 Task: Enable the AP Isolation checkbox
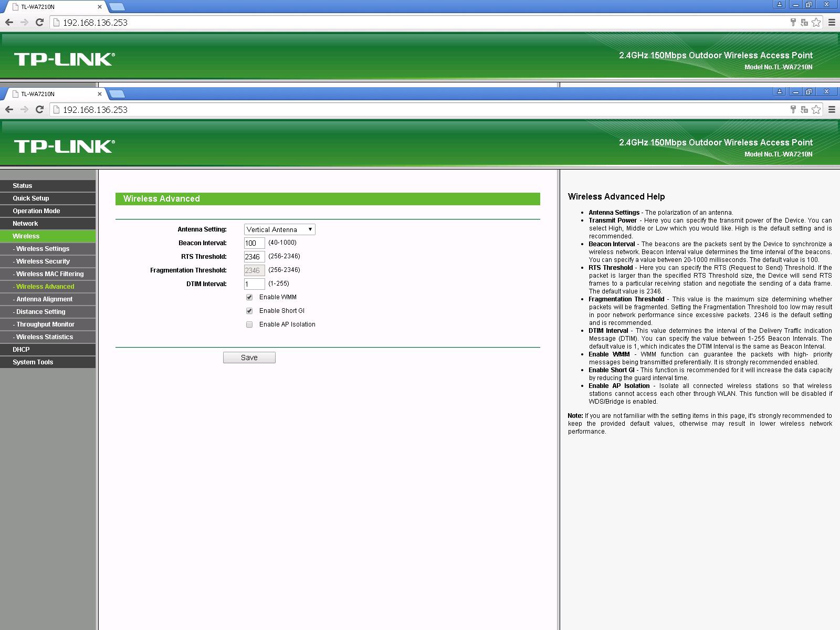click(249, 324)
